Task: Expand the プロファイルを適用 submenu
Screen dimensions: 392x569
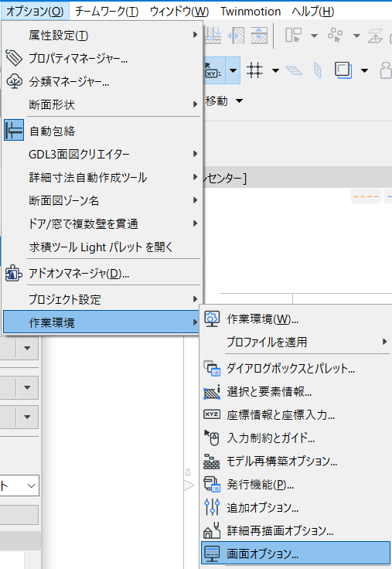Action: point(295,342)
